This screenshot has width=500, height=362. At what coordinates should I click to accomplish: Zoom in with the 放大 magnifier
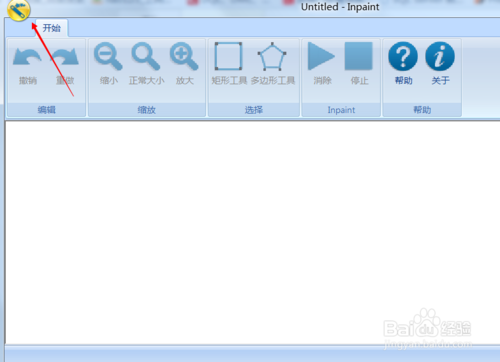(x=184, y=56)
